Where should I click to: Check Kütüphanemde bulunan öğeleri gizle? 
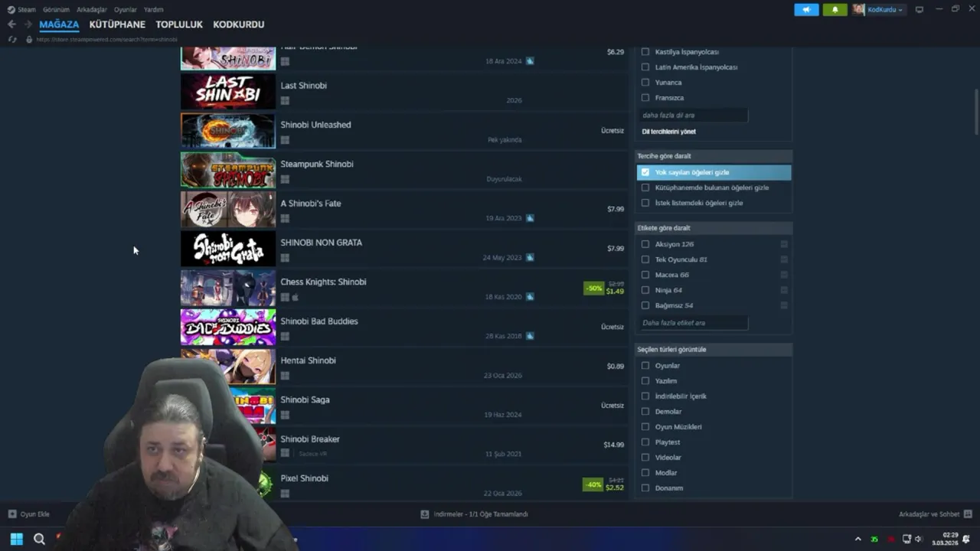[645, 187]
